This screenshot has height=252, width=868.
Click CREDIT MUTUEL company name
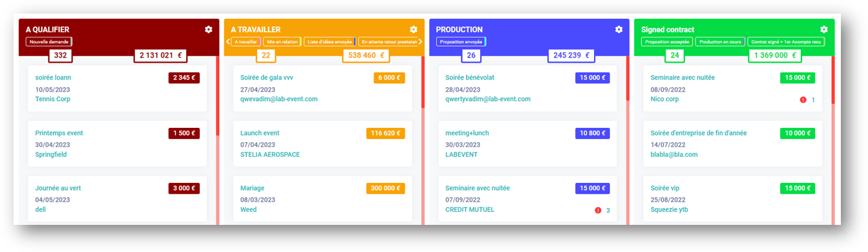[x=470, y=210]
